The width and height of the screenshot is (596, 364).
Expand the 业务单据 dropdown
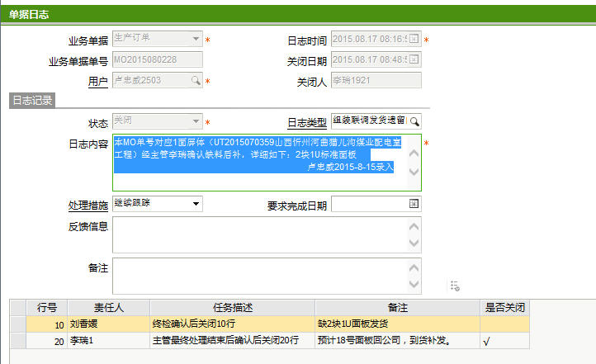(196, 39)
